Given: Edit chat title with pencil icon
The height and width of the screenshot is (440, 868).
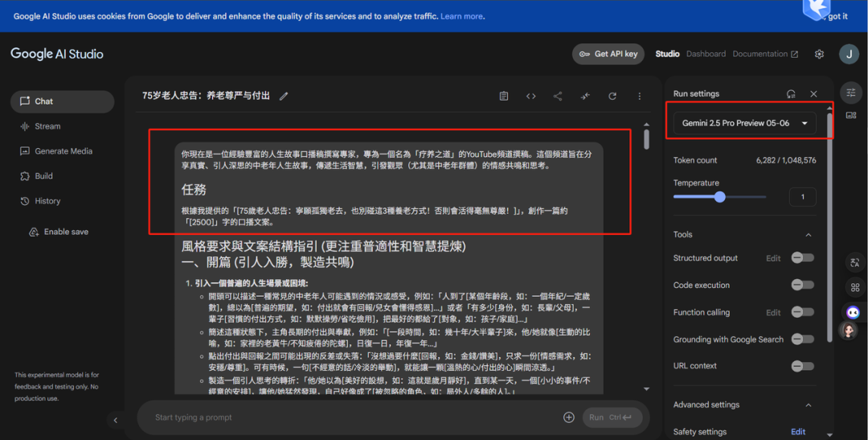Looking at the screenshot, I should [x=284, y=97].
